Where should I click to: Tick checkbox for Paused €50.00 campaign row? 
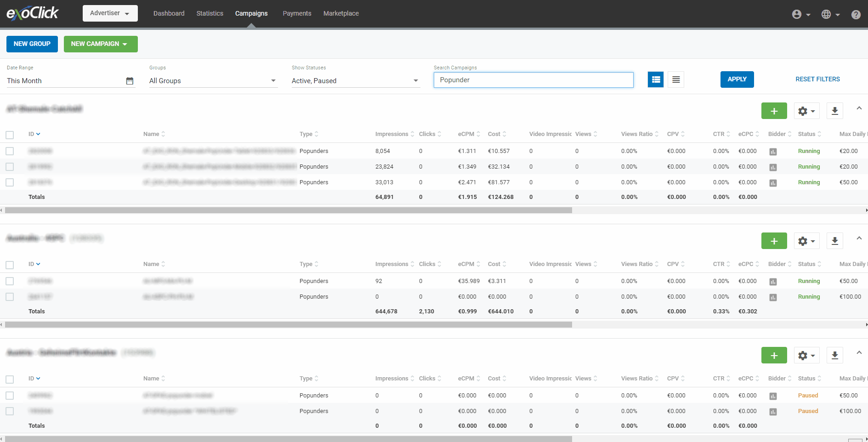(10, 396)
